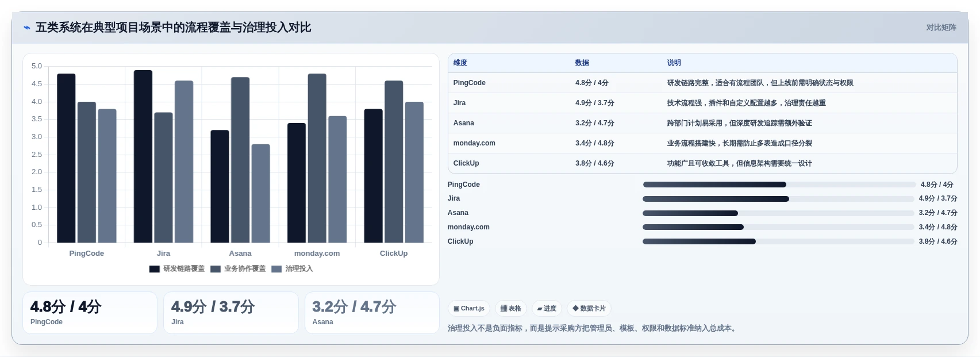Click PingCode label in progress list
Viewport: 980px width, 357px height.
tap(464, 185)
